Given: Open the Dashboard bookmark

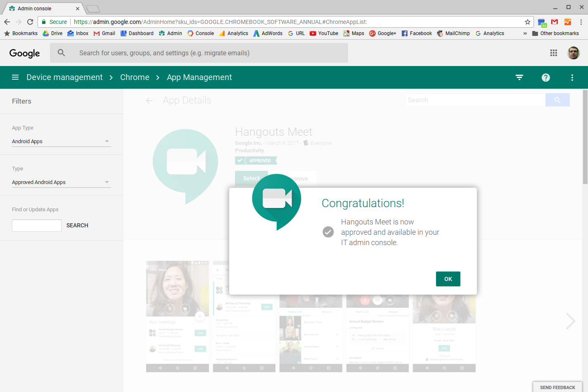Looking at the screenshot, I should tap(137, 33).
